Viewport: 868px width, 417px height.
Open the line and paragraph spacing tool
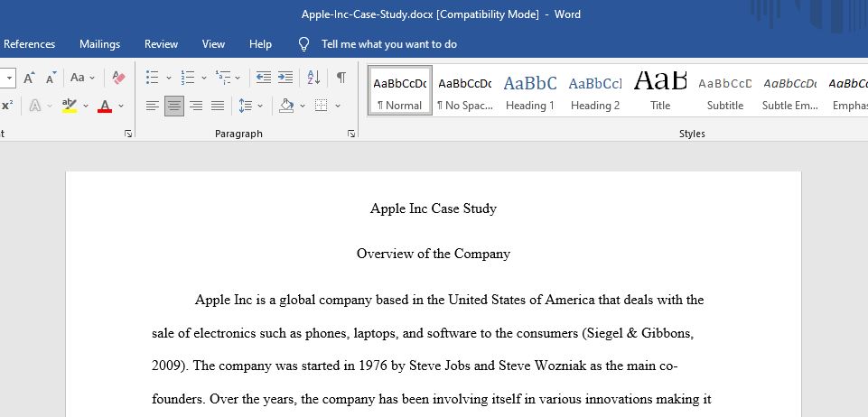pyautogui.click(x=246, y=106)
